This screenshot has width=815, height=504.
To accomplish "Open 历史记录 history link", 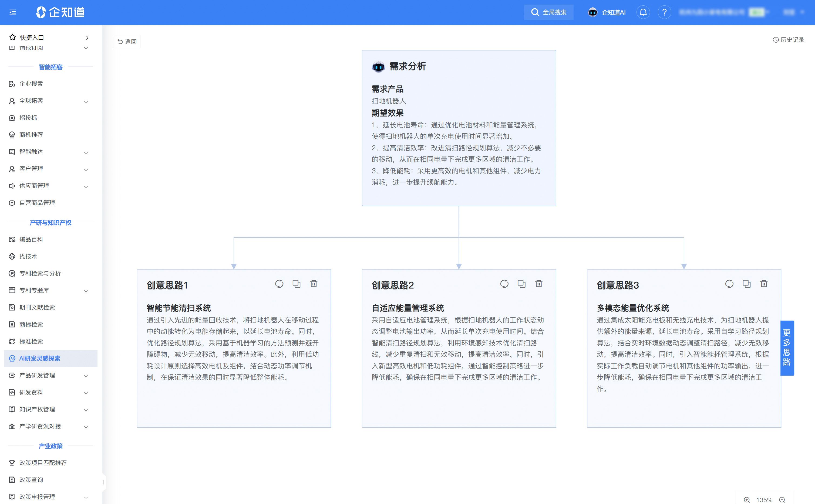I will point(788,40).
